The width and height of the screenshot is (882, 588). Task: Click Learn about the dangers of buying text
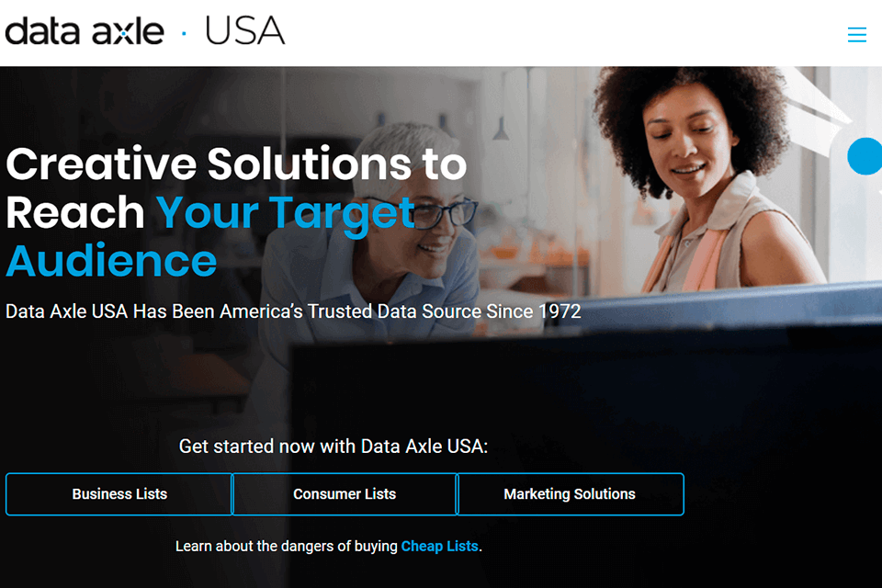click(x=287, y=546)
